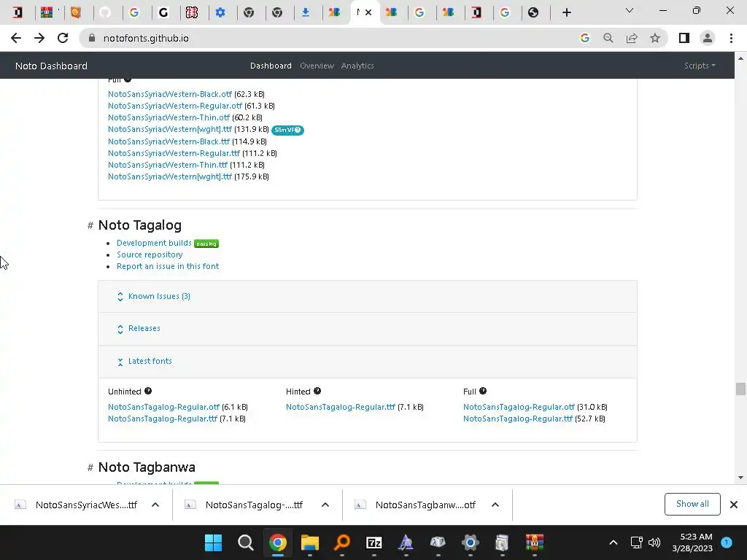Click the passing build badge under Noto Tagalog
Image resolution: width=747 pixels, height=560 pixels.
click(x=206, y=244)
